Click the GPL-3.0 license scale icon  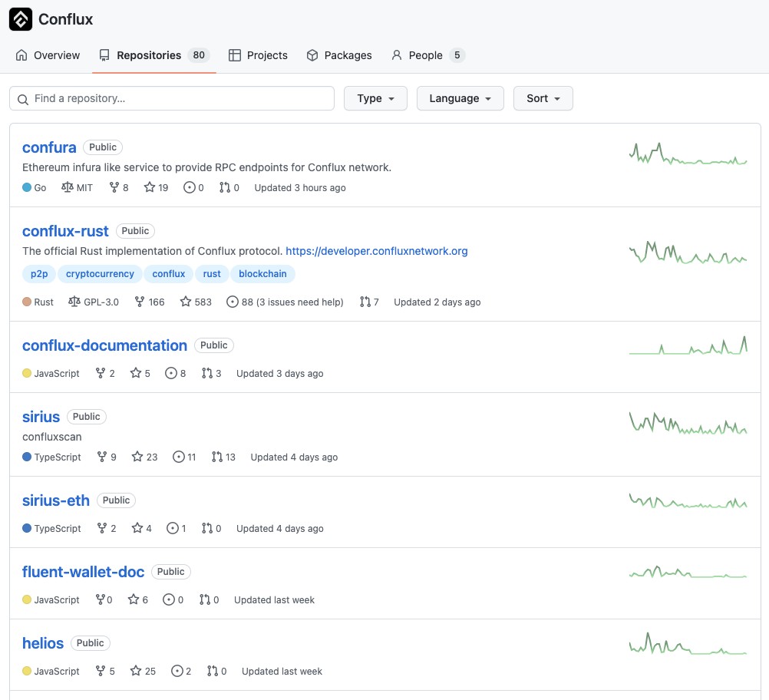74,302
